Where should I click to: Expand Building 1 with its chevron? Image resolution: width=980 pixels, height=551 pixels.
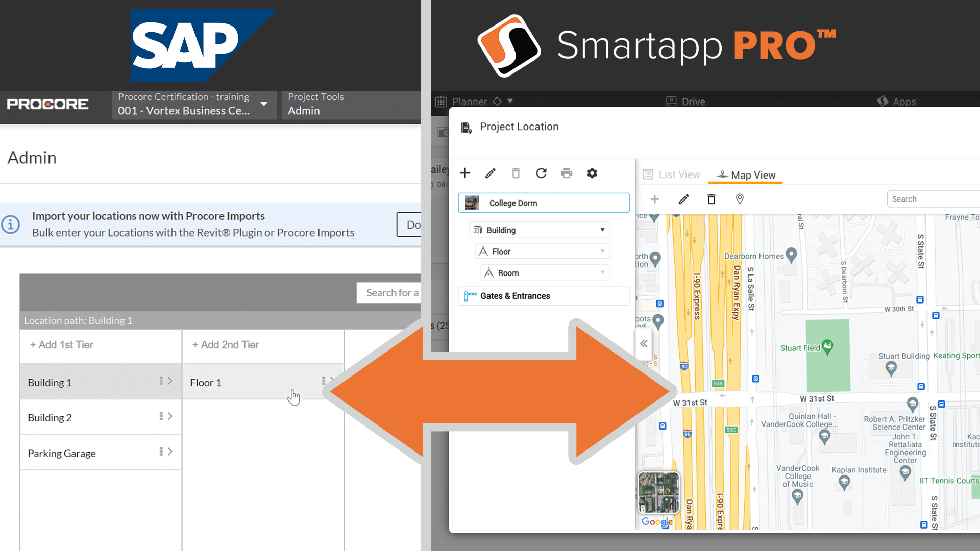click(x=170, y=381)
